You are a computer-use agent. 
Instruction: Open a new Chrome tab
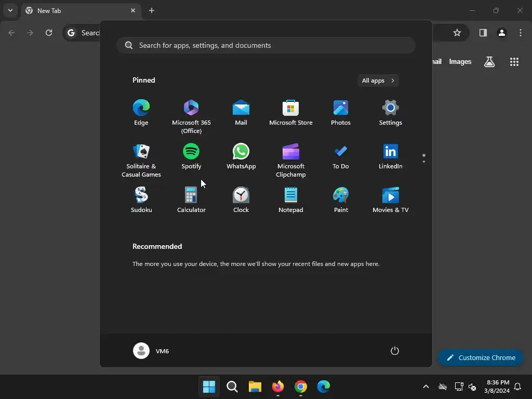click(152, 10)
